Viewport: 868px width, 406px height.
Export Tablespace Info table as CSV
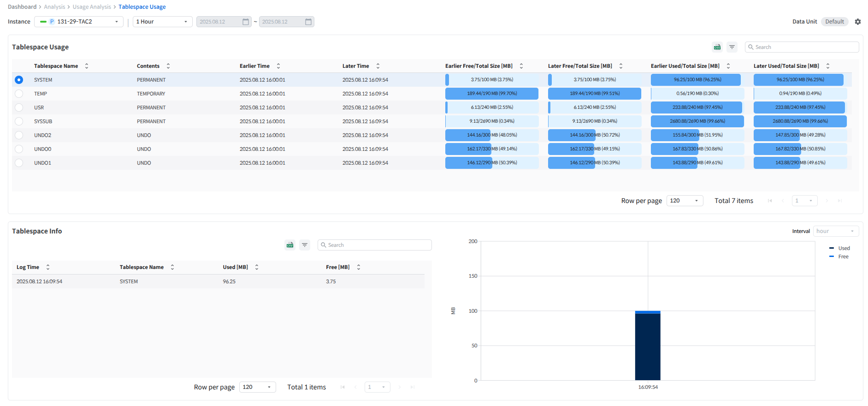pyautogui.click(x=290, y=245)
